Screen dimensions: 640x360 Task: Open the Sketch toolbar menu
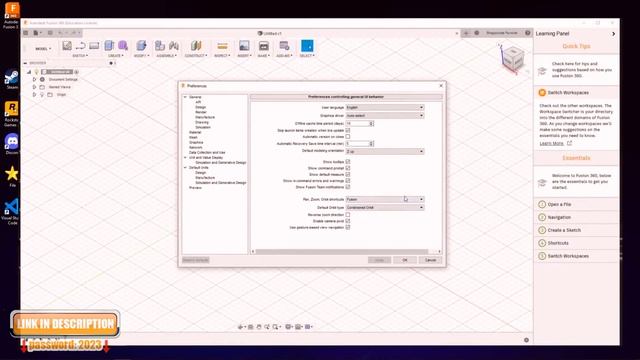[80, 56]
